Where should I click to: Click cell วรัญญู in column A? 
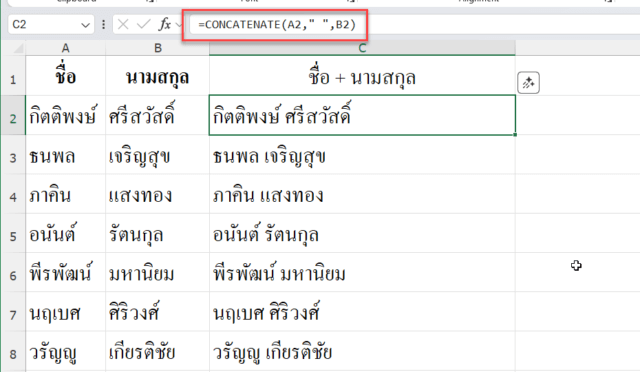click(66, 351)
